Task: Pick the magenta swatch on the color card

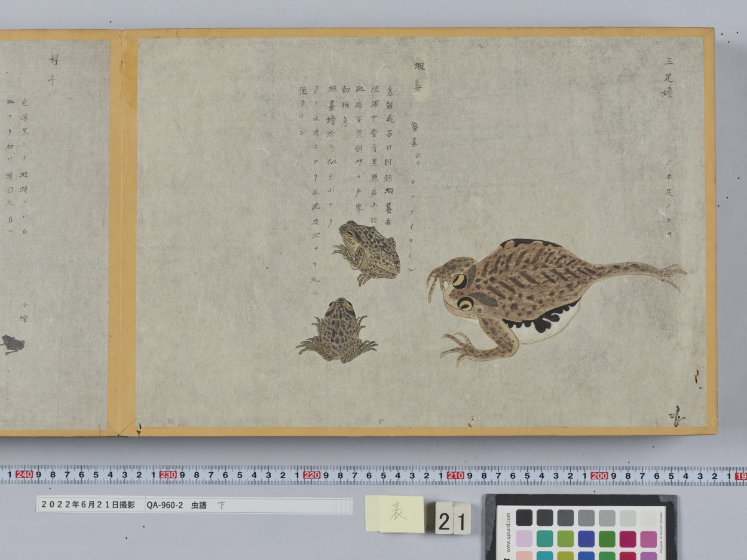Action: point(628,538)
